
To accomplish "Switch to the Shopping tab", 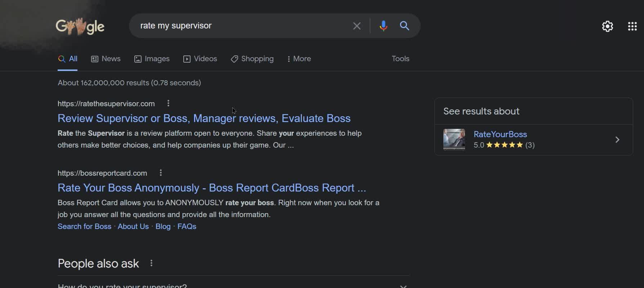I will coord(252,59).
